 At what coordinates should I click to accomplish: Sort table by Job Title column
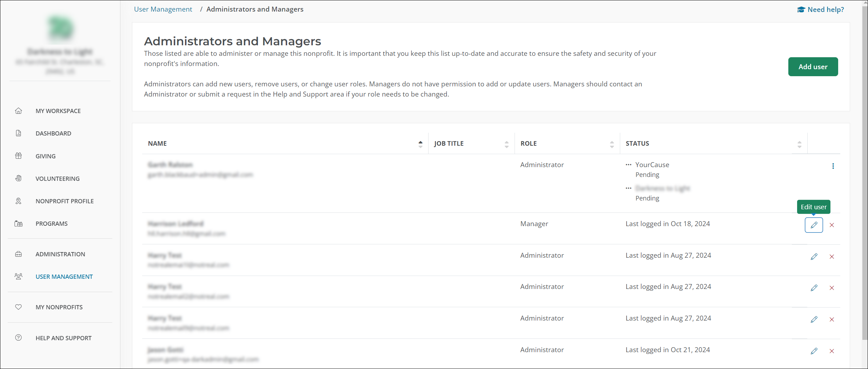coord(506,144)
